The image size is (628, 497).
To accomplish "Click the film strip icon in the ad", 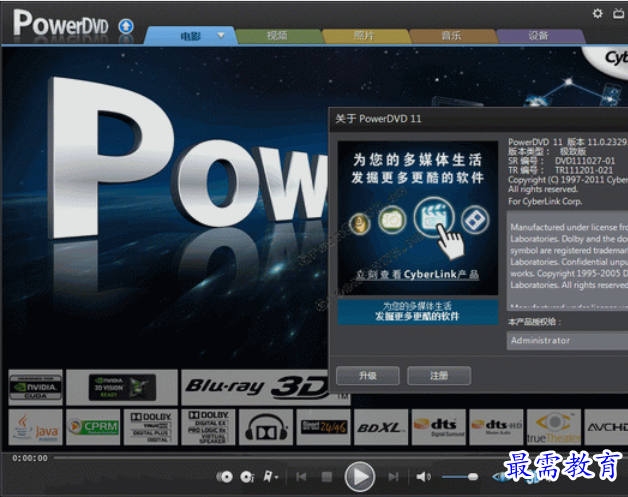I will click(x=475, y=220).
